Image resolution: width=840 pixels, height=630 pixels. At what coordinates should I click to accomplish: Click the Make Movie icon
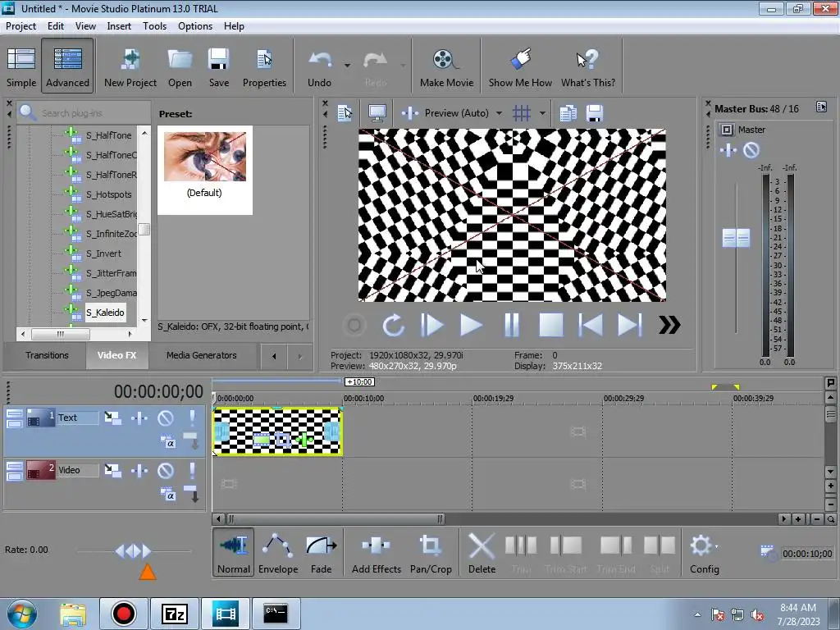[x=446, y=67]
